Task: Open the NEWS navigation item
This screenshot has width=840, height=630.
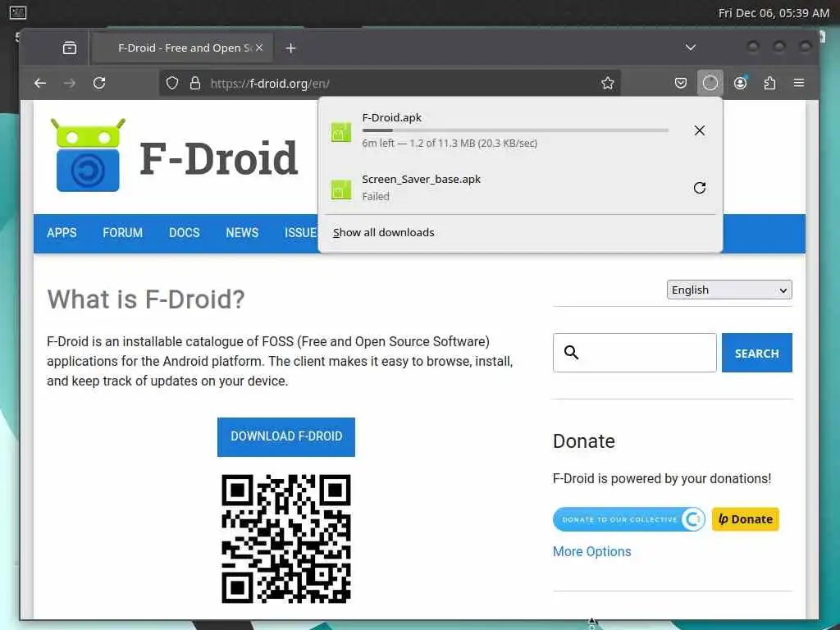Action: point(242,233)
